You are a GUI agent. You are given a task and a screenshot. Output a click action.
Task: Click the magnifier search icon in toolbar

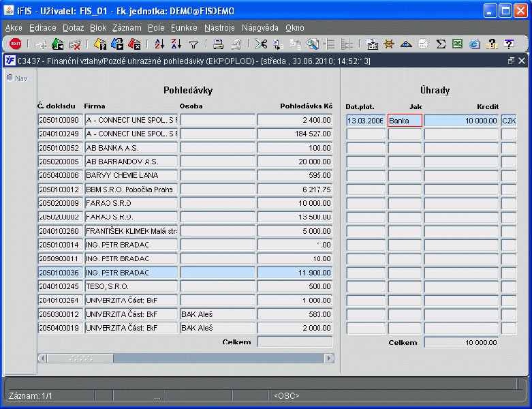click(313, 44)
